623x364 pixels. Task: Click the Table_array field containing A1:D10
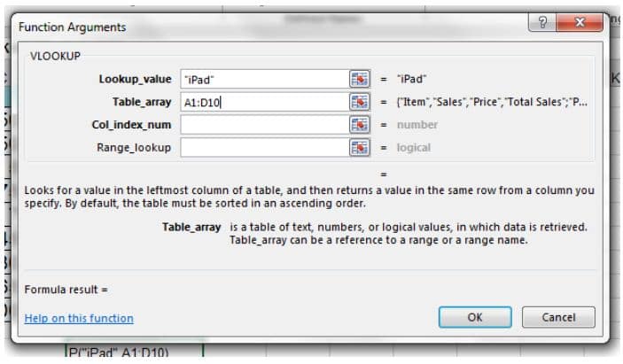(265, 102)
